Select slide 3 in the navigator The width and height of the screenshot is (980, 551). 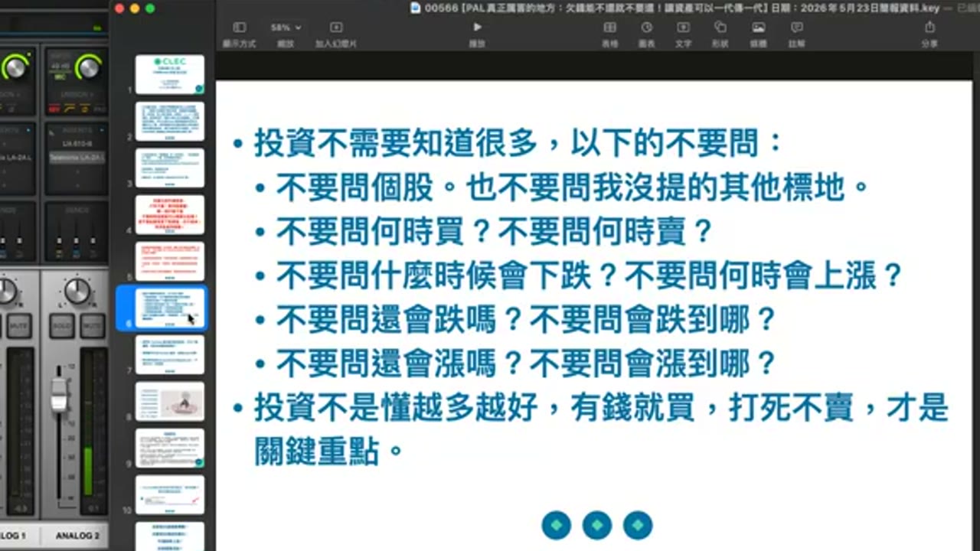(170, 168)
